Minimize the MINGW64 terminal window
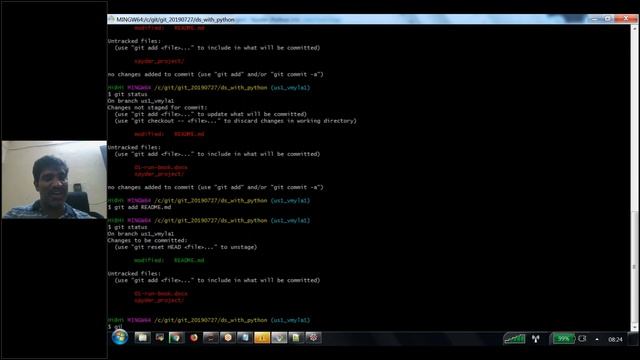The width and height of the screenshot is (640, 360). click(x=595, y=19)
